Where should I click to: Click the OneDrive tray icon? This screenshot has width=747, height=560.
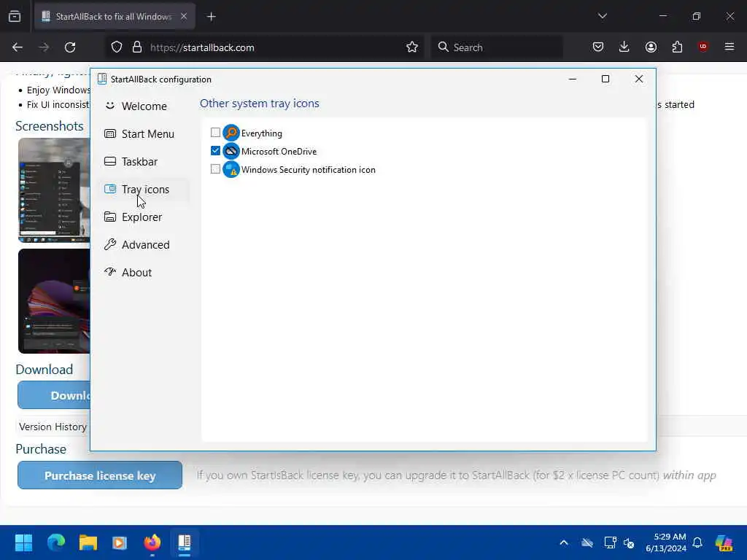(587, 542)
